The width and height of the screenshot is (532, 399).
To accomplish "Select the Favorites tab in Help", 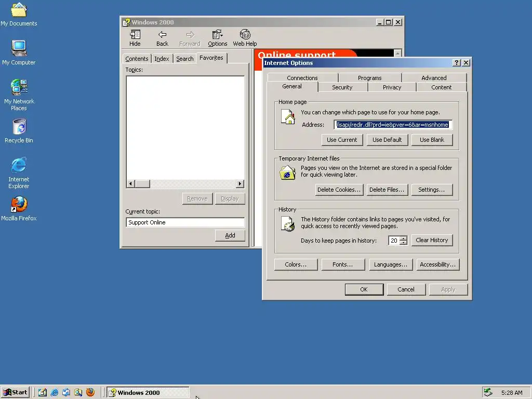I will 211,58.
